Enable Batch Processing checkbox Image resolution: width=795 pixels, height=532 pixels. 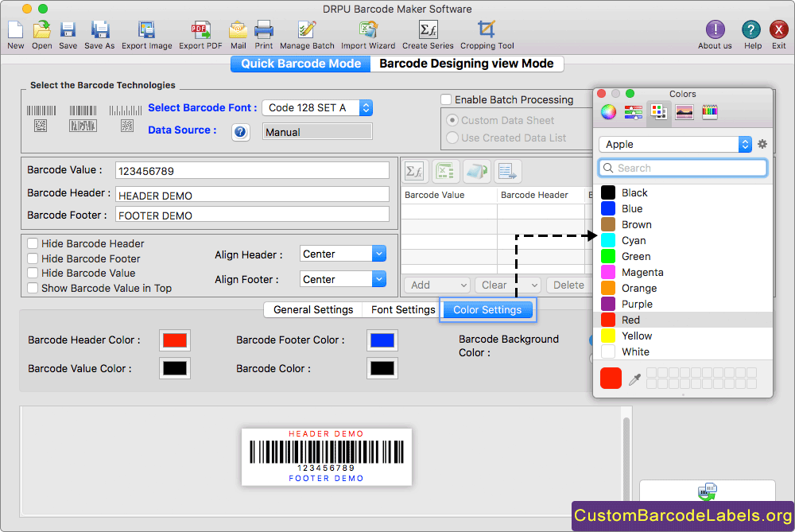pos(446,99)
